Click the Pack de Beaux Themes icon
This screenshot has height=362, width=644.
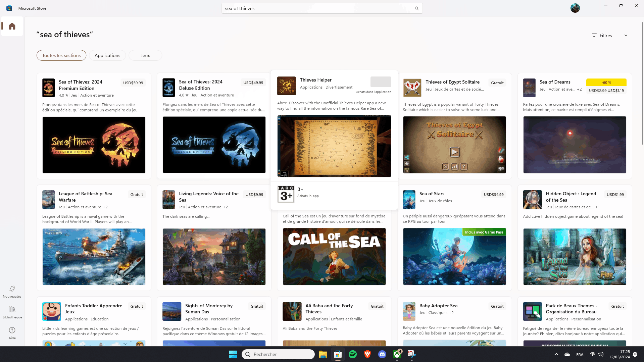[532, 311]
